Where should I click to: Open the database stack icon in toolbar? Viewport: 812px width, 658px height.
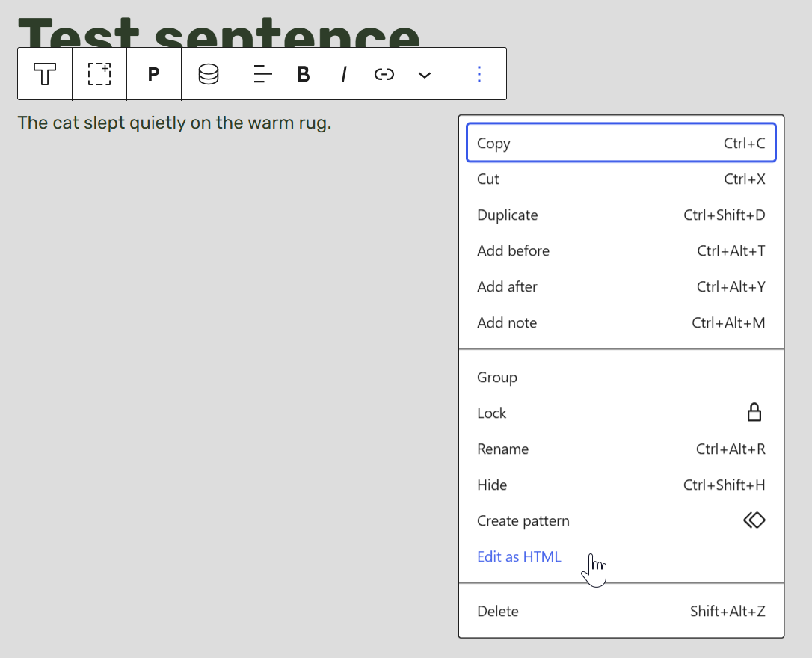[x=208, y=74]
